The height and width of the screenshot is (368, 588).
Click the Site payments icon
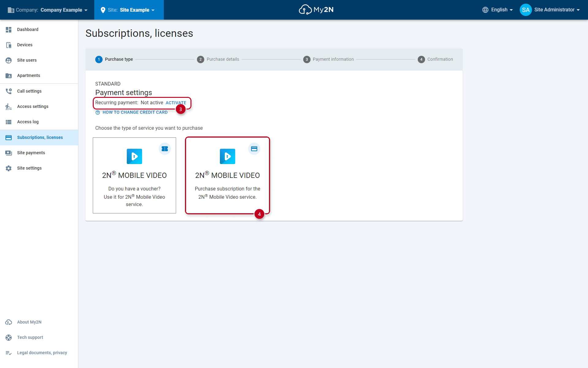[9, 153]
